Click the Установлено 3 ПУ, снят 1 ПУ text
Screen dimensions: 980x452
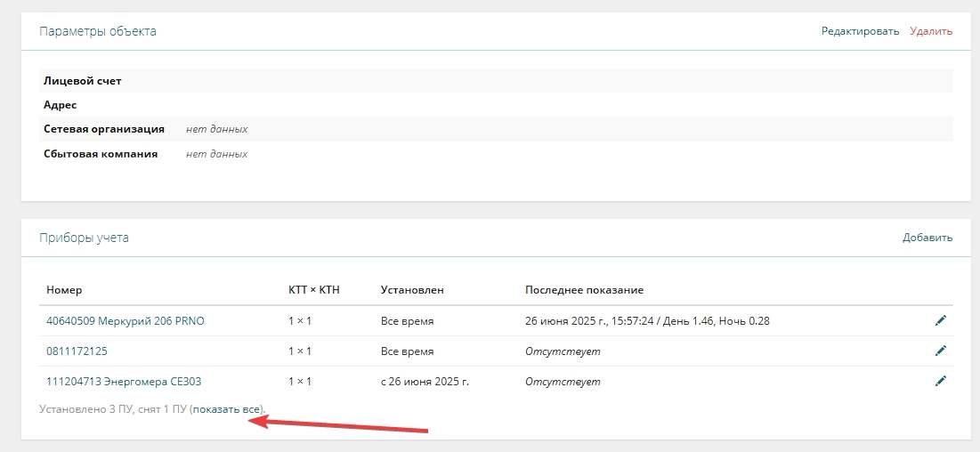click(112, 409)
